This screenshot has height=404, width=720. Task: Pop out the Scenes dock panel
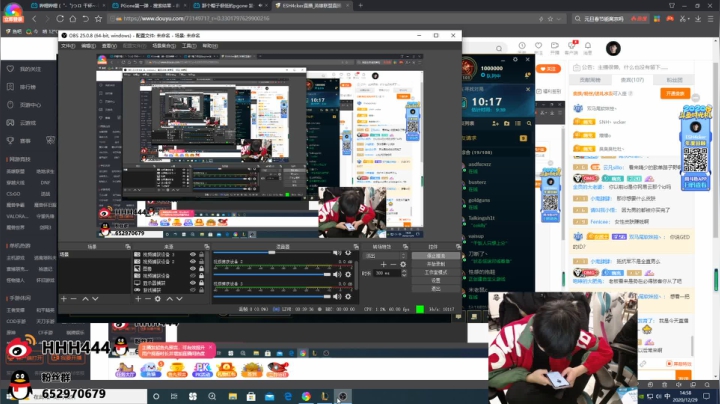127,247
